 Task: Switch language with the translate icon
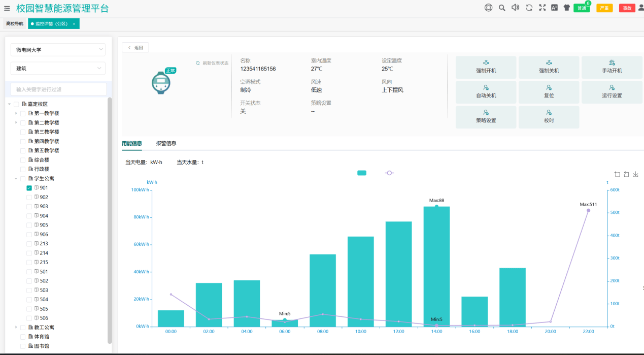pos(554,8)
